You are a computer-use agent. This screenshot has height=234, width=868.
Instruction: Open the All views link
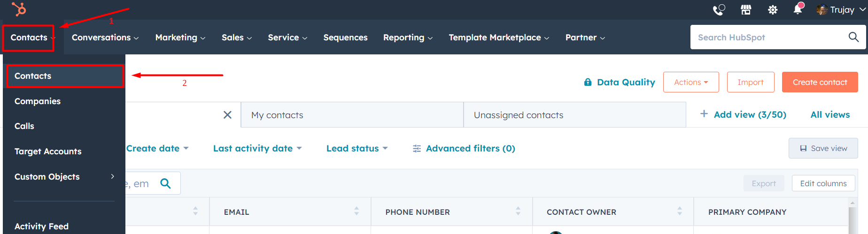830,114
